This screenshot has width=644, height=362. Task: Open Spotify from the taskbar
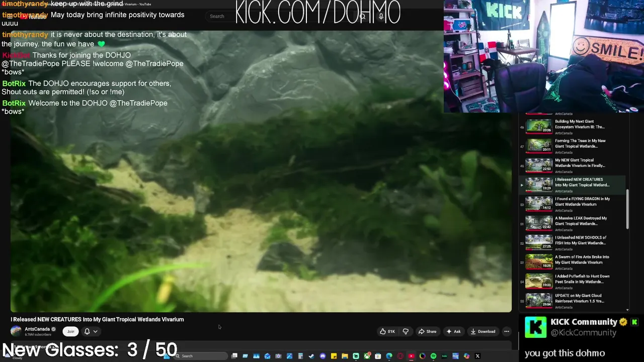coord(433,356)
